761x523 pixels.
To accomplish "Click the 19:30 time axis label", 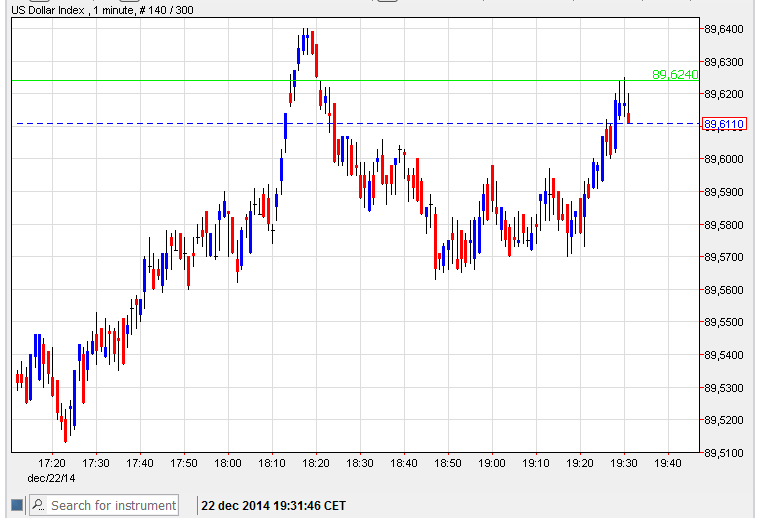I will [624, 463].
